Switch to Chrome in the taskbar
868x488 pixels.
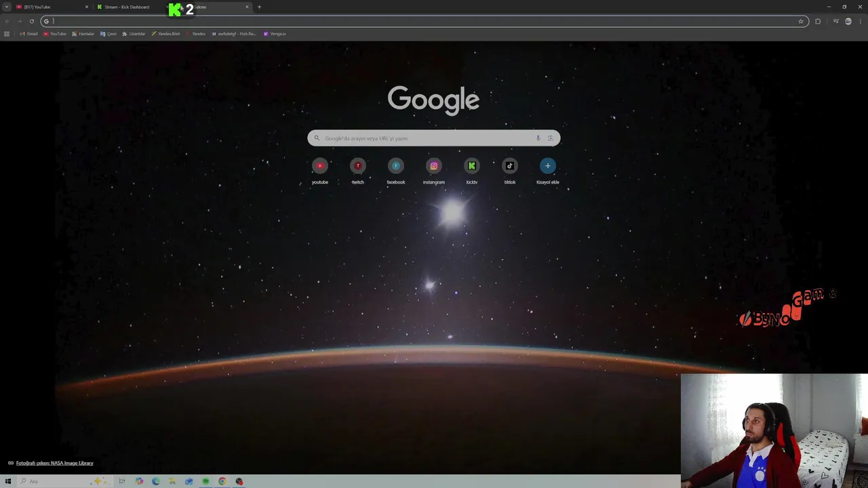point(222,481)
